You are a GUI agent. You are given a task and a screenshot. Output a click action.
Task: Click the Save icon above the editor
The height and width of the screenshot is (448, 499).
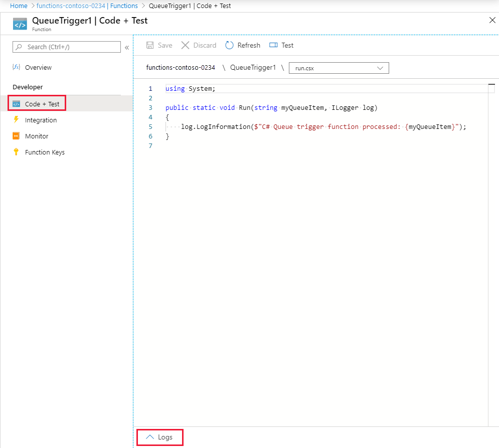[149, 45]
